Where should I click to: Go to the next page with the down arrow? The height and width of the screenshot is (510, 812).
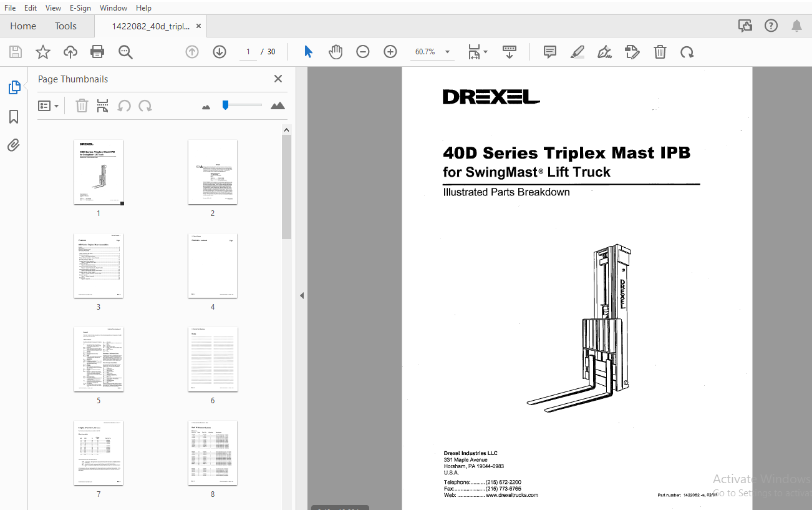[x=220, y=52]
